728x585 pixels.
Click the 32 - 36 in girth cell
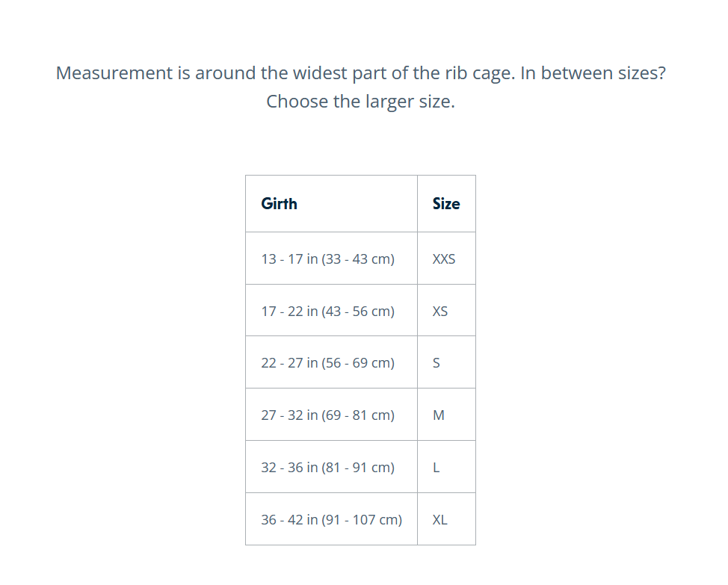pyautogui.click(x=331, y=467)
